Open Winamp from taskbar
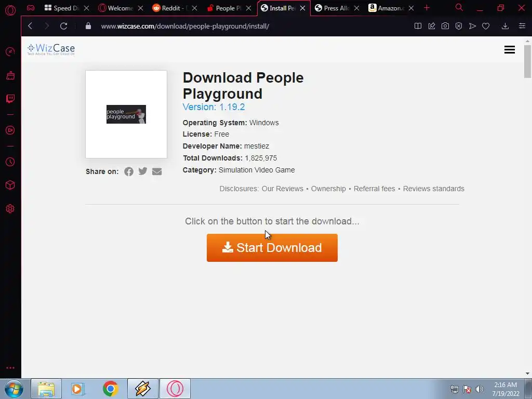The height and width of the screenshot is (399, 532). (143, 389)
